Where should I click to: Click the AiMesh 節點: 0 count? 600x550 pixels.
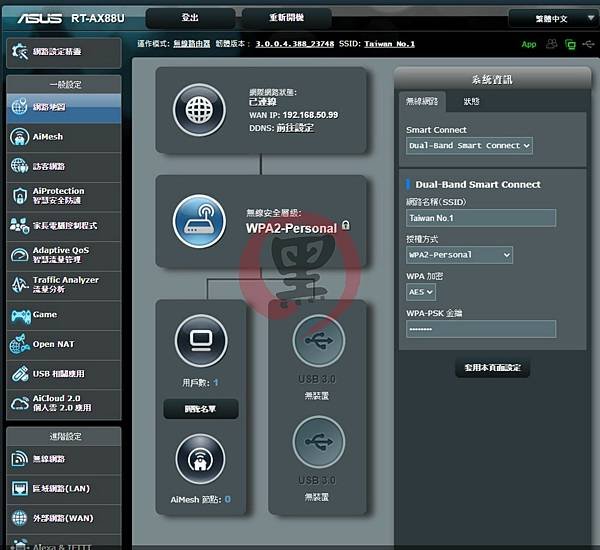201,499
